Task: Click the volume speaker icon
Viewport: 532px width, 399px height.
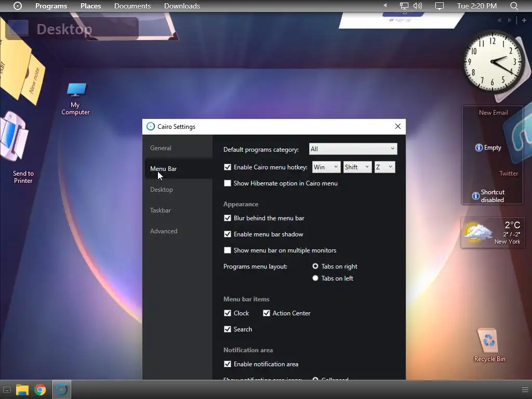Action: [418, 6]
